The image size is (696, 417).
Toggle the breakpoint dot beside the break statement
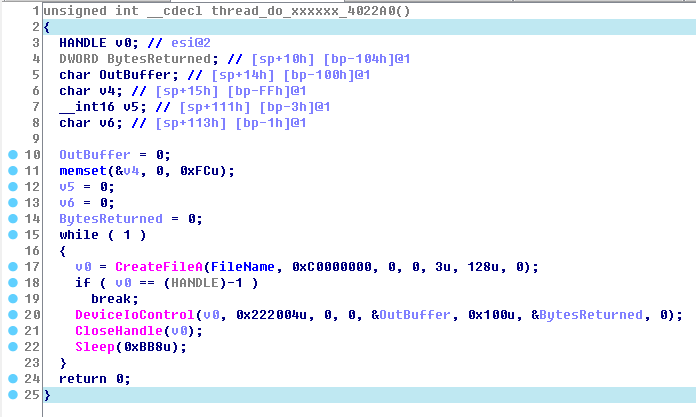point(13,298)
